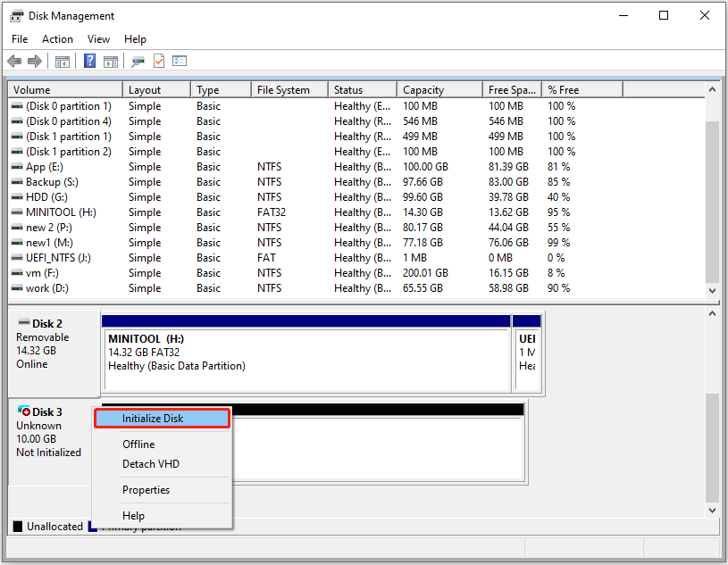
Task: Click the Back navigation arrow icon
Action: (14, 61)
